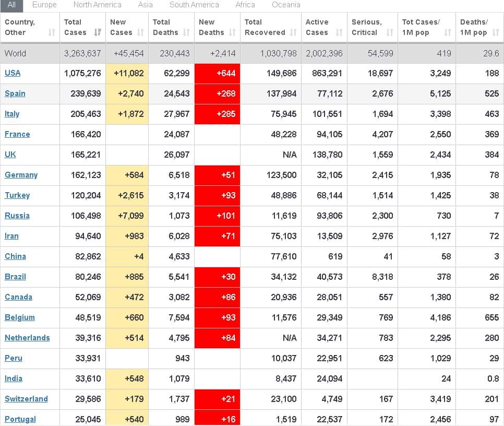Click the Switzerland country link
The width and height of the screenshot is (504, 426).
(x=26, y=399)
